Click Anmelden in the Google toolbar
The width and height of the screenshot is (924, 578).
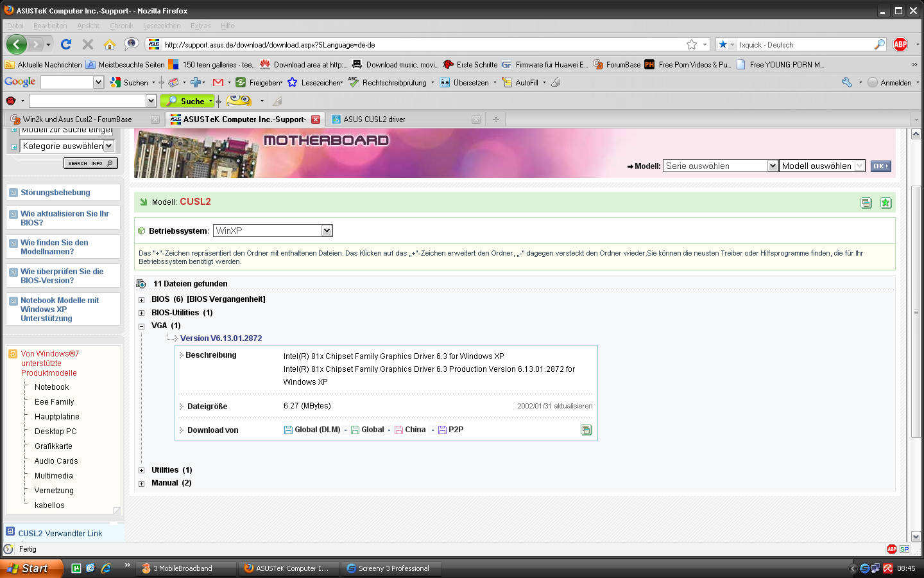889,82
